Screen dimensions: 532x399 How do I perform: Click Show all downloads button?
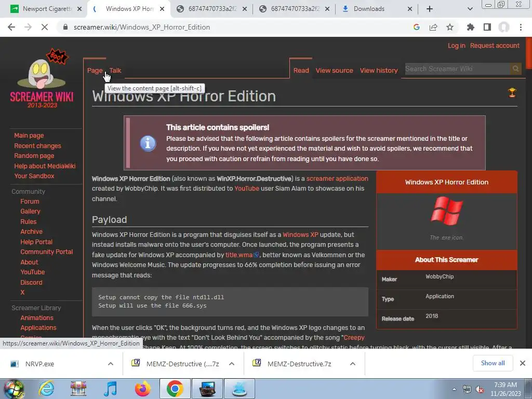[493, 363]
